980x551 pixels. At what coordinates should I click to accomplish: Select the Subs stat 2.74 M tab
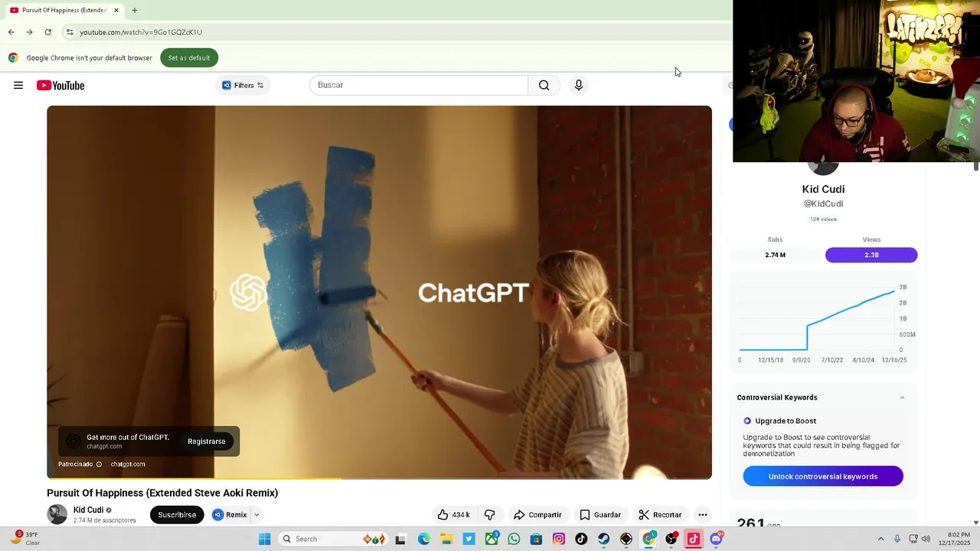click(x=775, y=255)
